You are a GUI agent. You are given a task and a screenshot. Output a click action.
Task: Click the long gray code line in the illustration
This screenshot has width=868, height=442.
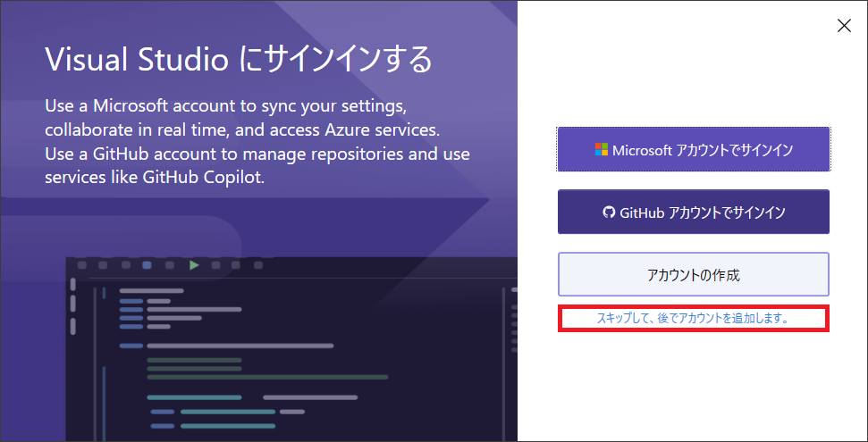point(240,346)
